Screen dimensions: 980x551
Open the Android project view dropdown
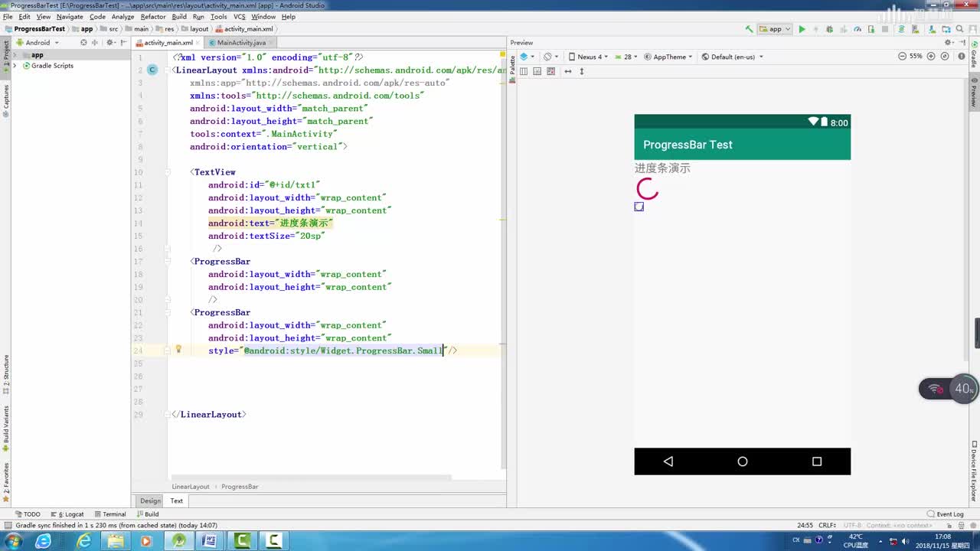(x=38, y=43)
